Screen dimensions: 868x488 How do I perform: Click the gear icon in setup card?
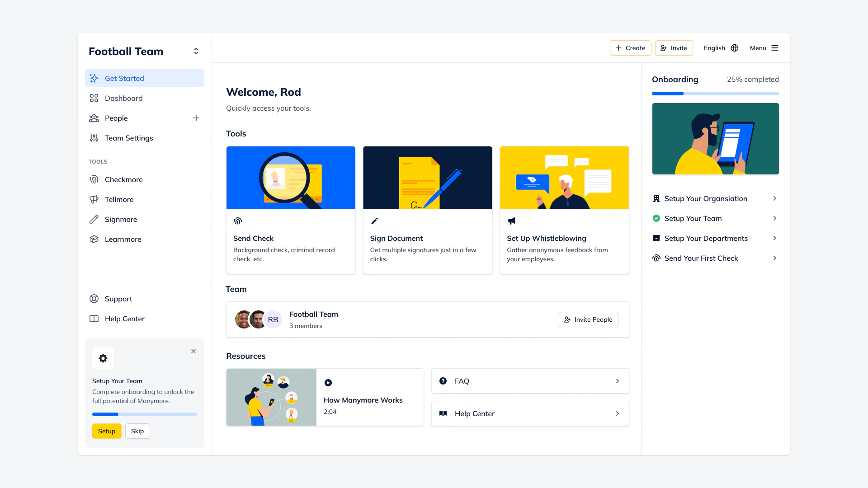pos(103,358)
